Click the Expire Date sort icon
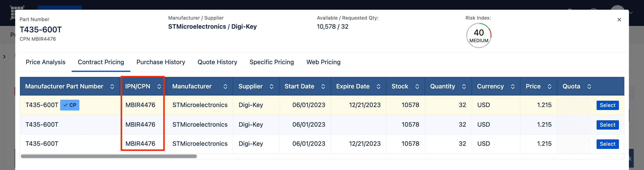The height and width of the screenshot is (170, 644). pos(378,86)
